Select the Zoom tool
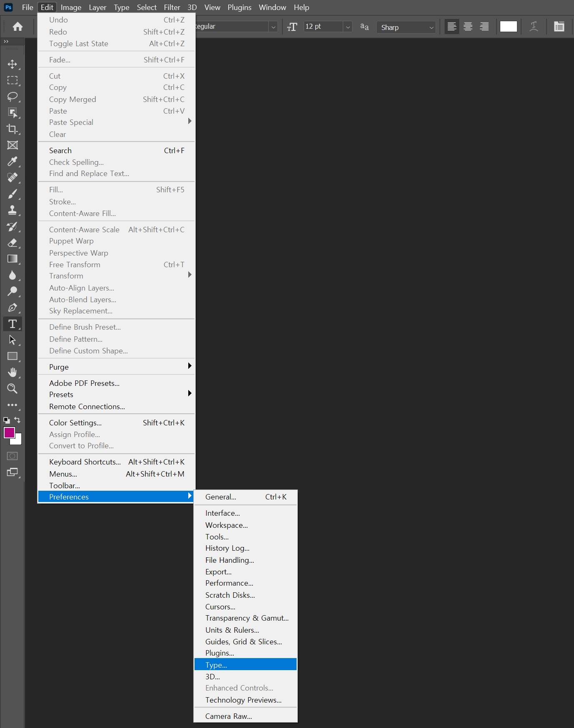The image size is (574, 728). coord(12,389)
